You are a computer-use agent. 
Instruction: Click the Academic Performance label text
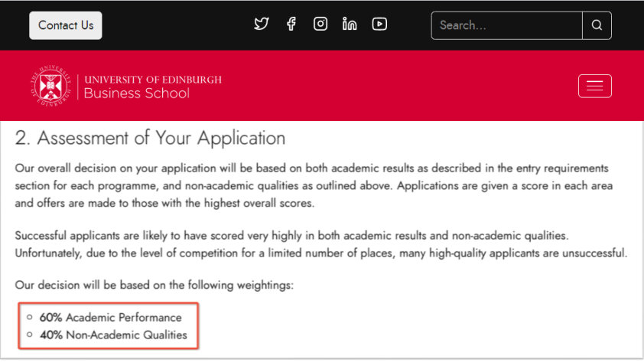[x=124, y=317]
